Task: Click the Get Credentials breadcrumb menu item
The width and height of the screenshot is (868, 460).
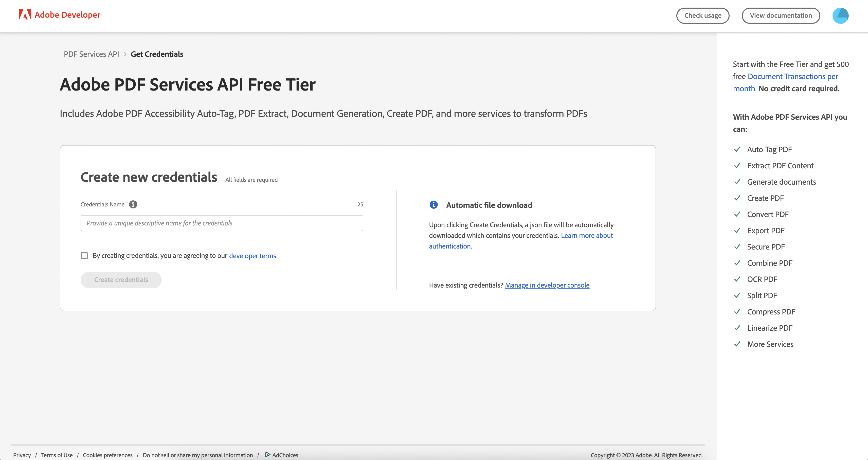Action: click(x=157, y=54)
